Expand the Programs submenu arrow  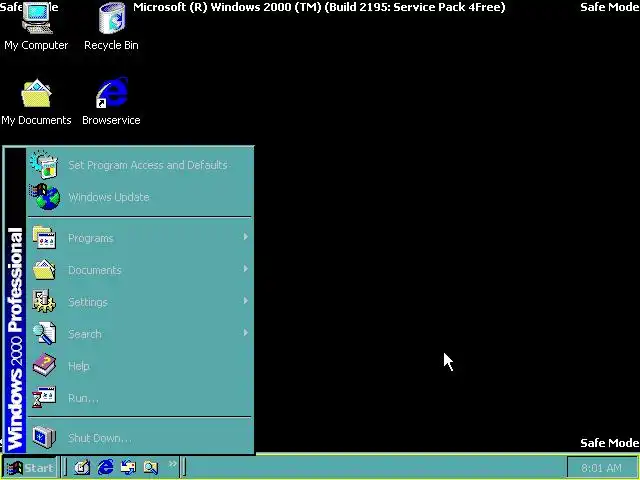point(245,237)
